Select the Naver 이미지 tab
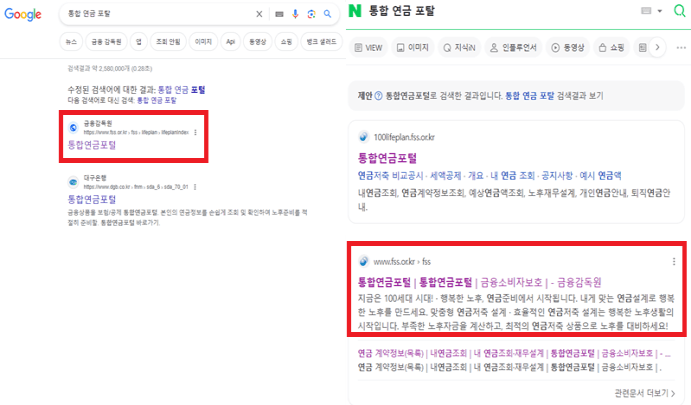691x405 pixels. pos(412,48)
